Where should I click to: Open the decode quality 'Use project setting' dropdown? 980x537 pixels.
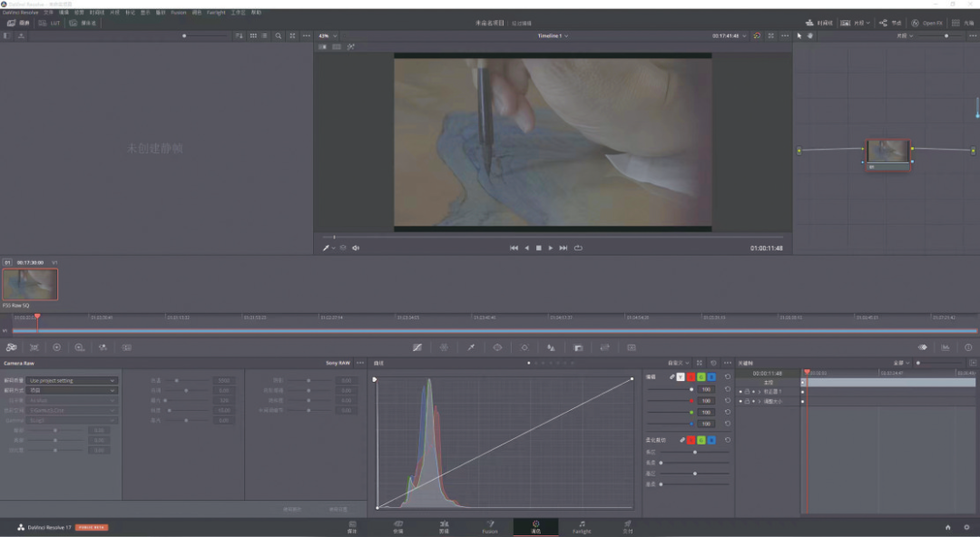72,380
